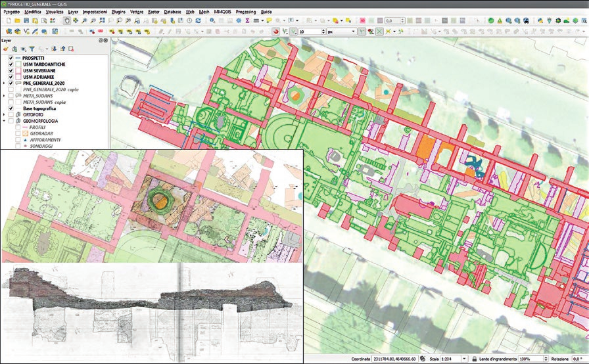Click the green globe plugin icon
The height and width of the screenshot is (364, 589).
point(491,20)
